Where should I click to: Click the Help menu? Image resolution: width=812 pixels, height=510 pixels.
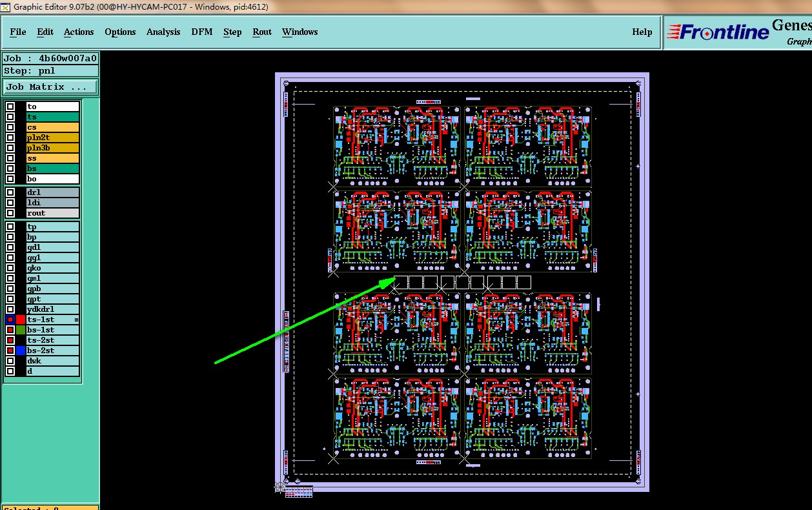pos(642,32)
